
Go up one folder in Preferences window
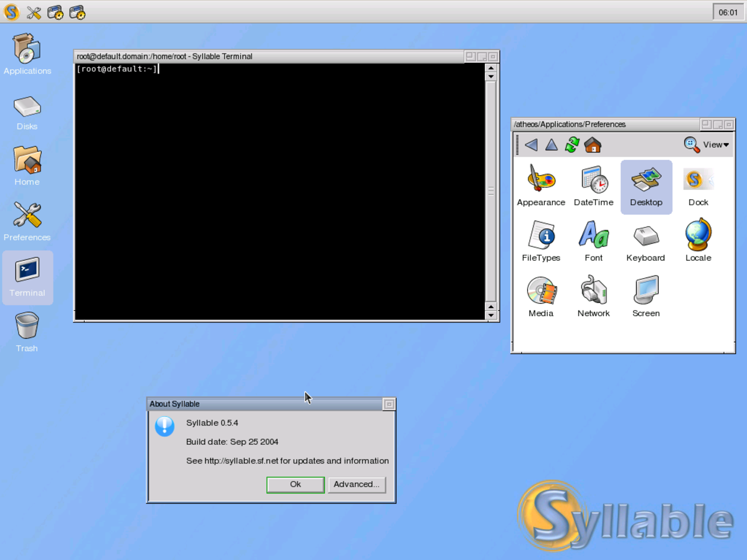click(552, 145)
